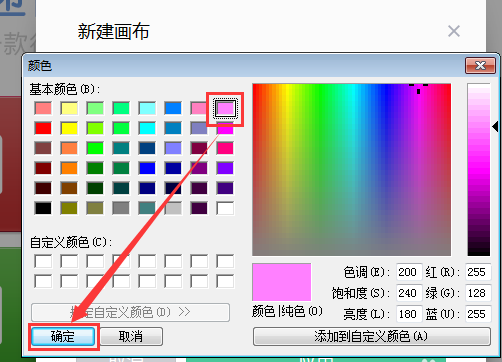Select the pale yellow basic color swatch

point(69,108)
